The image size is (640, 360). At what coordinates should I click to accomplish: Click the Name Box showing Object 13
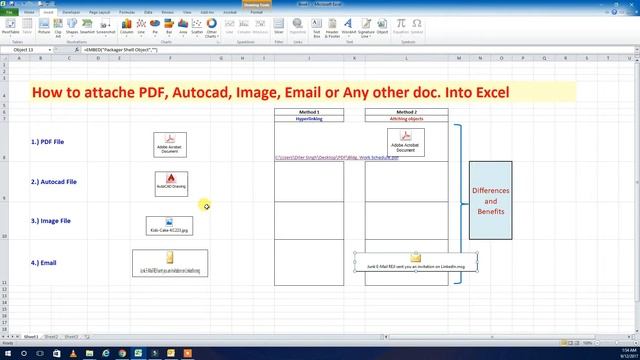(24, 50)
